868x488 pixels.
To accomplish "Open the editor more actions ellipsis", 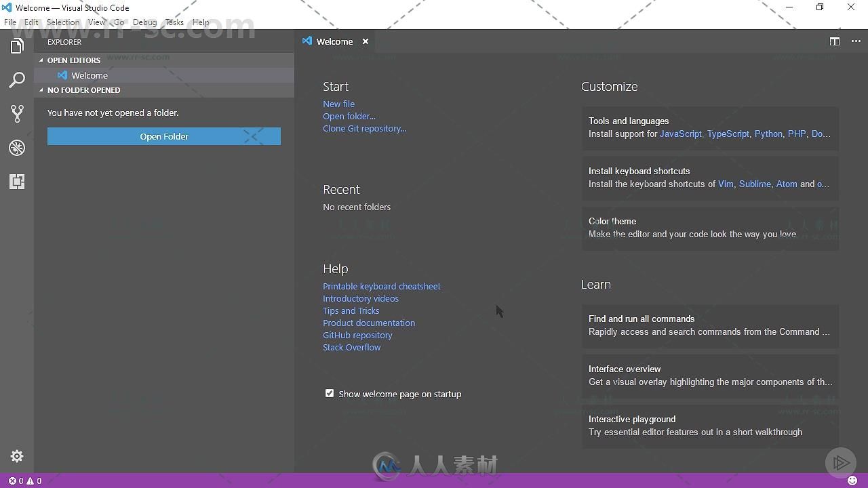I will click(x=856, y=41).
